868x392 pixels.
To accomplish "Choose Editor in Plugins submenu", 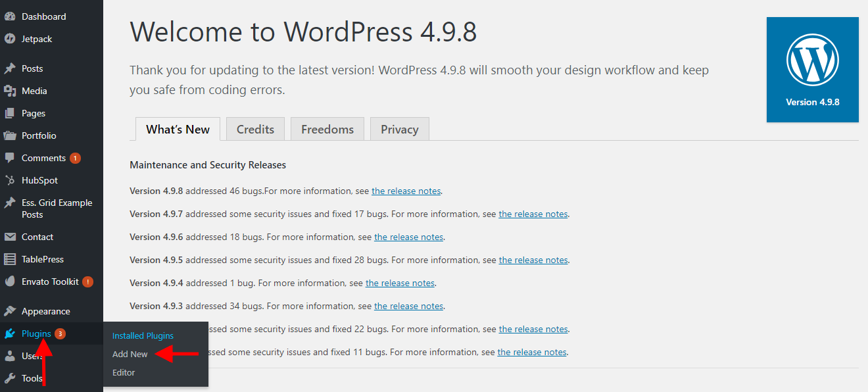I will pyautogui.click(x=124, y=372).
